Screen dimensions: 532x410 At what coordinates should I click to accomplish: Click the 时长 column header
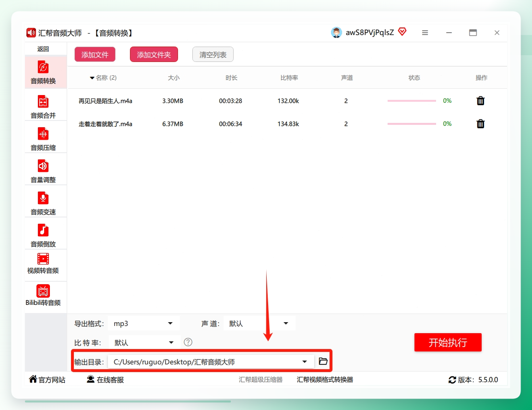[x=231, y=78]
